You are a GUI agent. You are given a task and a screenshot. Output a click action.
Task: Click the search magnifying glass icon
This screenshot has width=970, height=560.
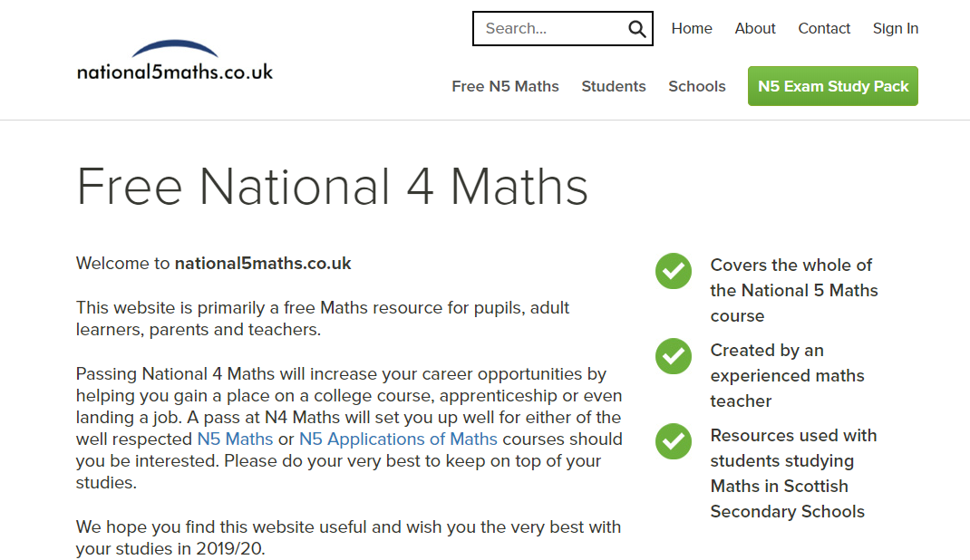(x=636, y=28)
